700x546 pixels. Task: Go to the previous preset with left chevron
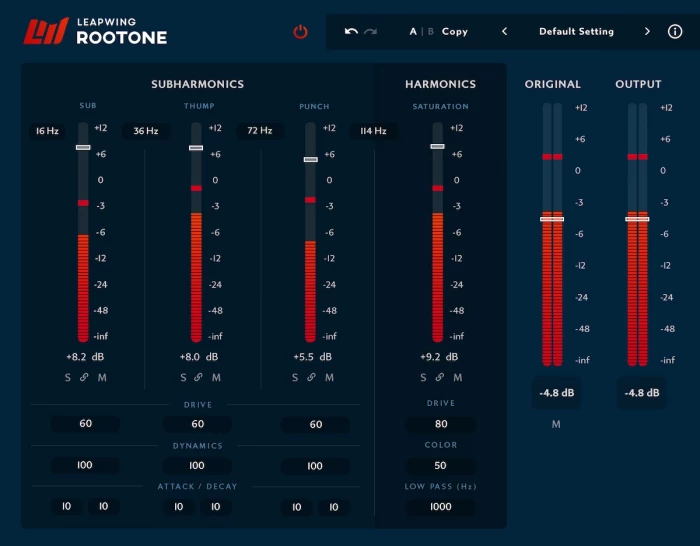pos(504,32)
